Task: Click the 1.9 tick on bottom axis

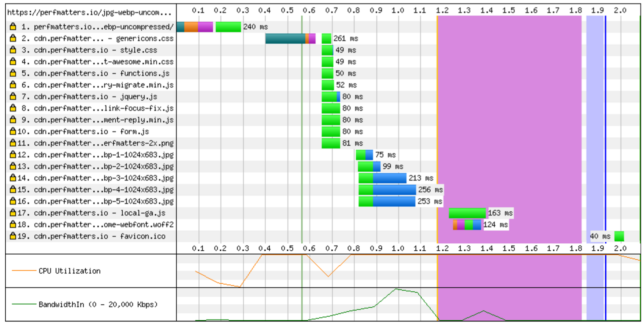Action: pyautogui.click(x=597, y=248)
